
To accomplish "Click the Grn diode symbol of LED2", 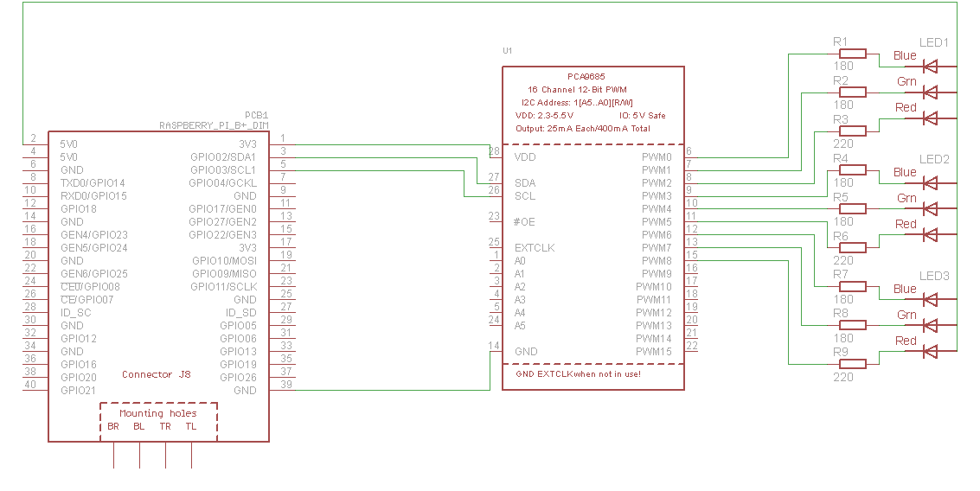I will point(930,208).
